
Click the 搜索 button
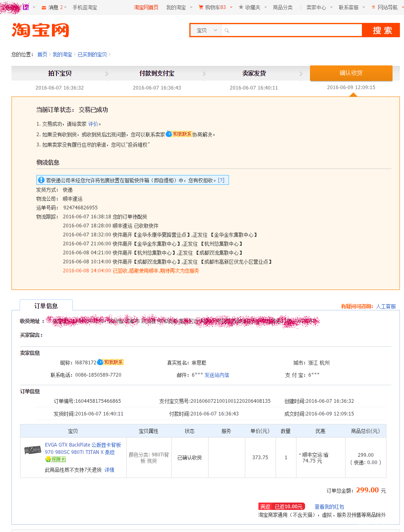[x=382, y=30]
